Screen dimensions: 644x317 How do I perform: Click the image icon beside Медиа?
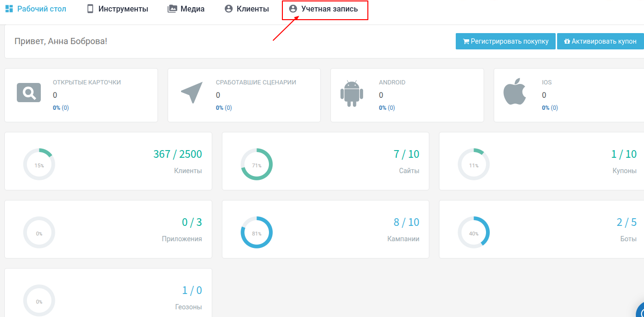coord(172,9)
